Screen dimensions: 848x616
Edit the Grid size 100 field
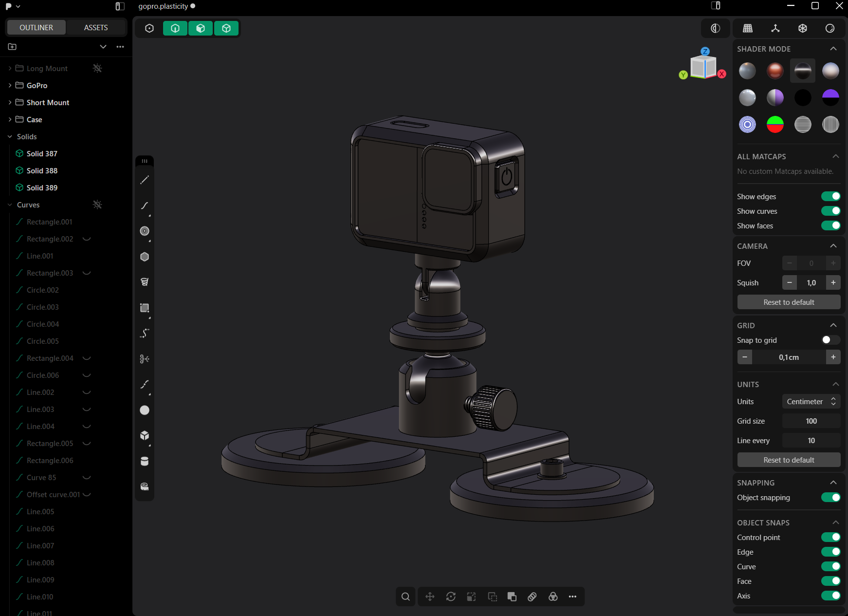(811, 421)
